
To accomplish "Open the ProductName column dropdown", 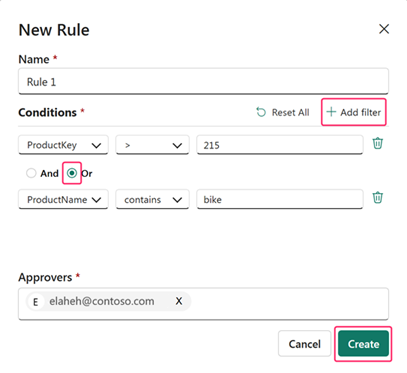I will [63, 199].
